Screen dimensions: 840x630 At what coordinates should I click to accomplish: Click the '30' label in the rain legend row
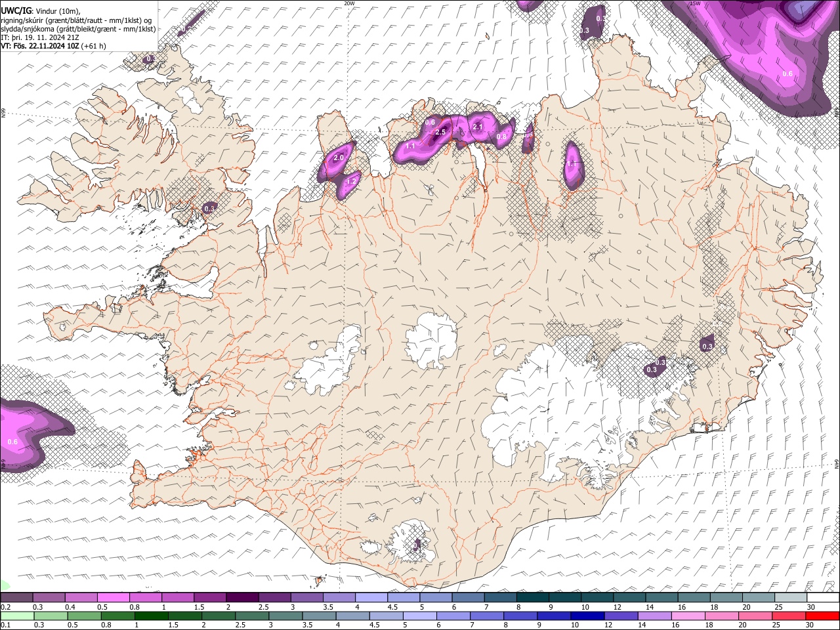pyautogui.click(x=810, y=625)
